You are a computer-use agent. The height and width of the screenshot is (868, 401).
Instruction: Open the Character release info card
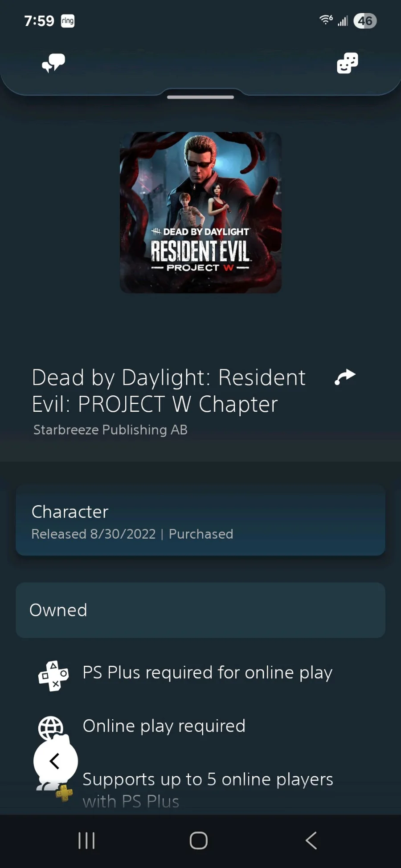(x=200, y=520)
